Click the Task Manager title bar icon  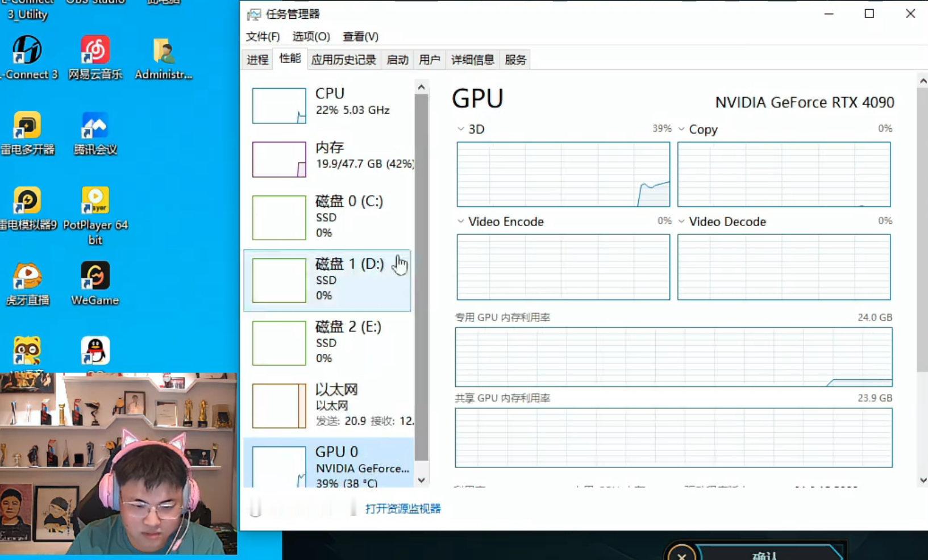tap(254, 14)
